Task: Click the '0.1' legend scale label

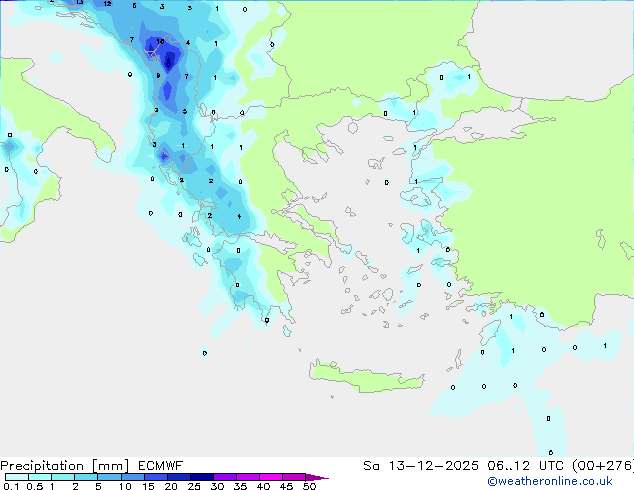Action: point(11,486)
